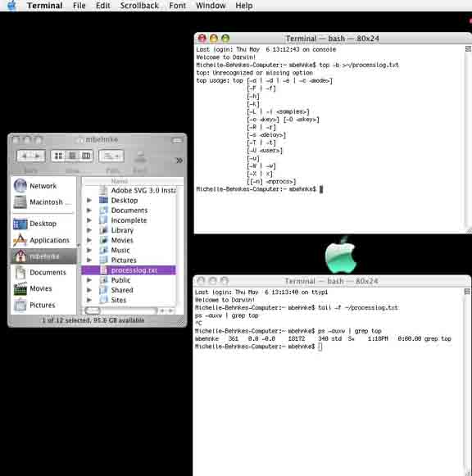Open the Scrollback menu
Viewport: 472px width, 476px height.
coord(139,6)
